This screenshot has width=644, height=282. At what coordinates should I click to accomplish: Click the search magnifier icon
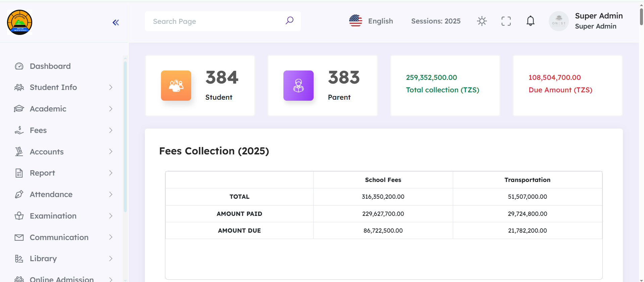289,21
